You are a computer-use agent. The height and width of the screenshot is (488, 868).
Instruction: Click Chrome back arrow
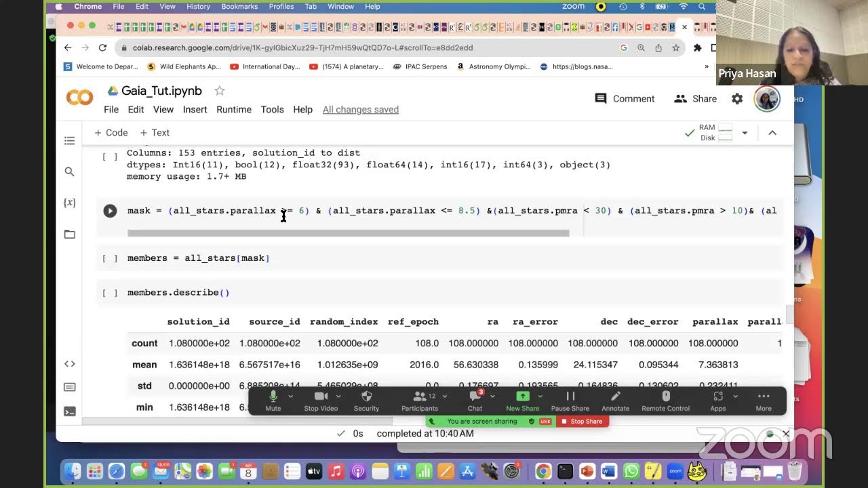click(68, 47)
